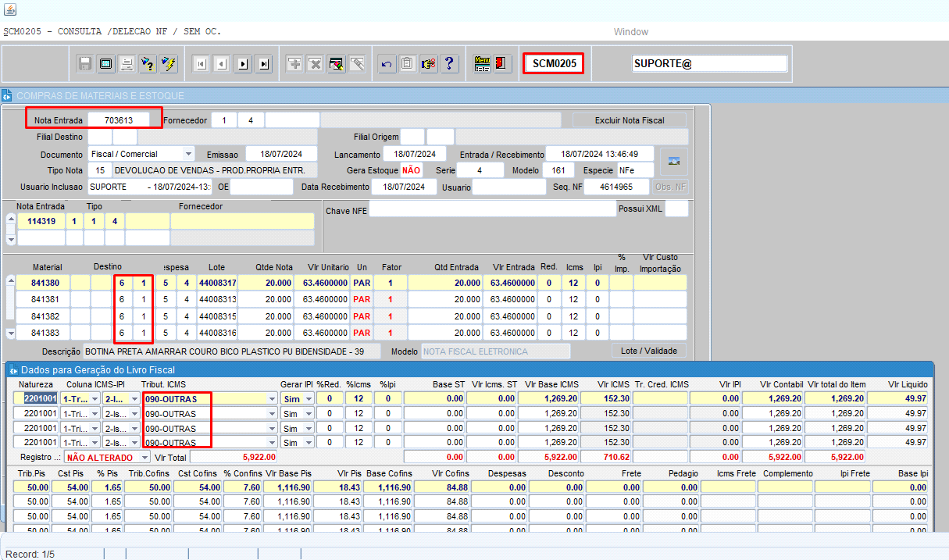Open the Window menu
Image resolution: width=949 pixels, height=560 pixels.
click(630, 32)
